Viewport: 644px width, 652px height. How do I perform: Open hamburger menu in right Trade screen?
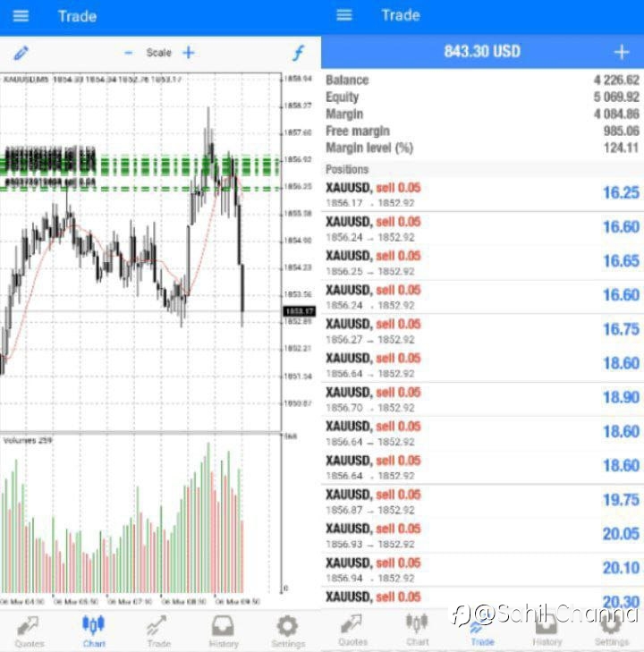(x=344, y=15)
